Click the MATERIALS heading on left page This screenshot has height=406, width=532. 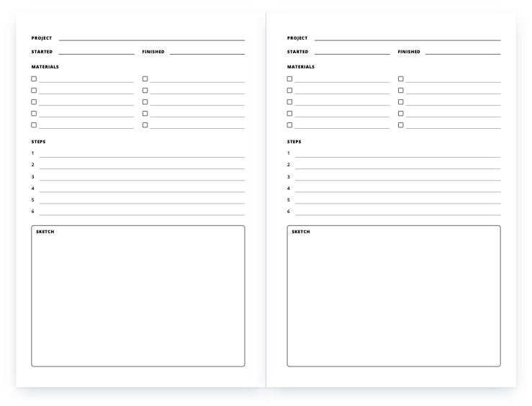[45, 67]
